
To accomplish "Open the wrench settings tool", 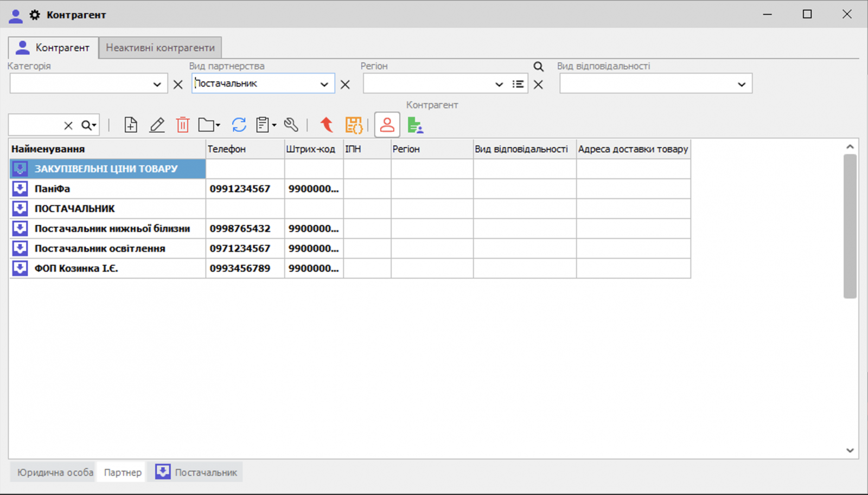I will pyautogui.click(x=291, y=125).
